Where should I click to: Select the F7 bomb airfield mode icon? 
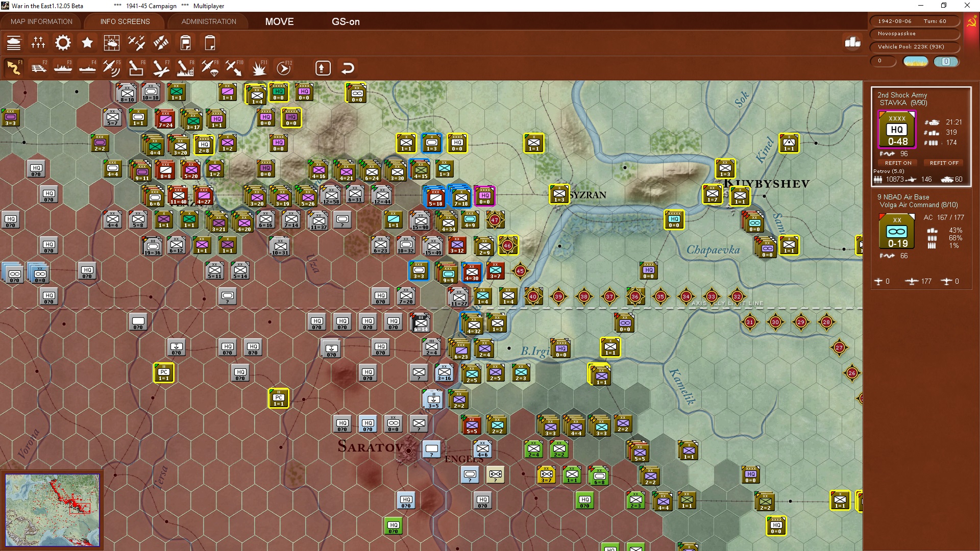(161, 68)
